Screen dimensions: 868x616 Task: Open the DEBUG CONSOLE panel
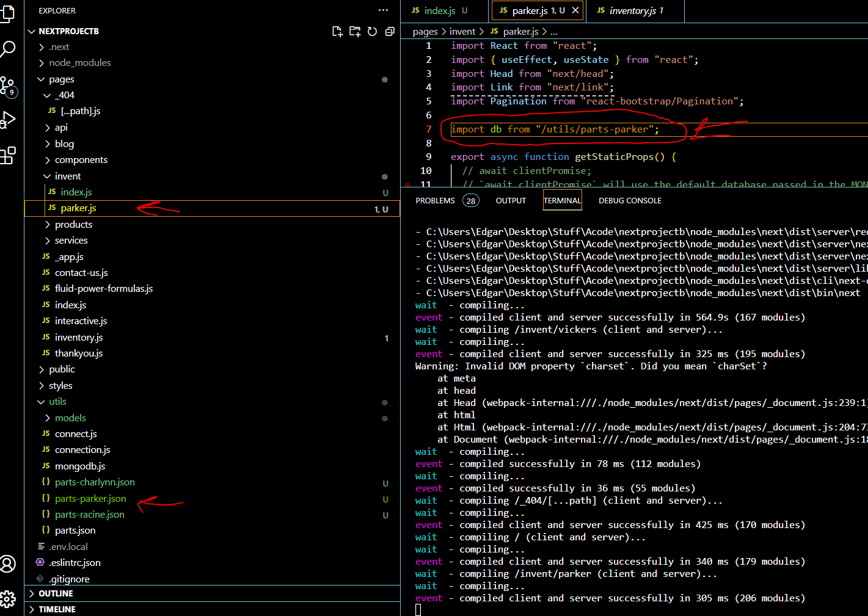point(630,200)
